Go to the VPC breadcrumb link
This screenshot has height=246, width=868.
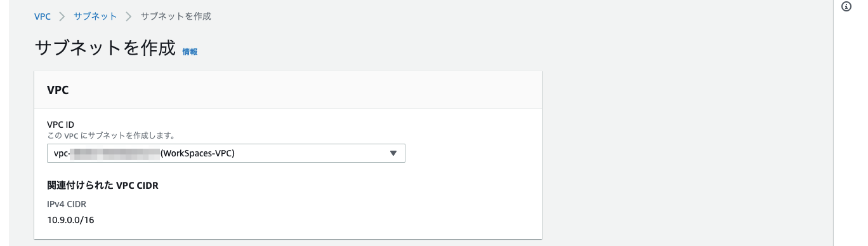(x=43, y=17)
